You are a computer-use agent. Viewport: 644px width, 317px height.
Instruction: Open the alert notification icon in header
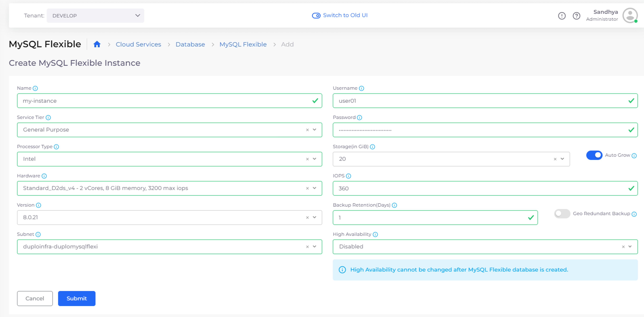tap(562, 16)
